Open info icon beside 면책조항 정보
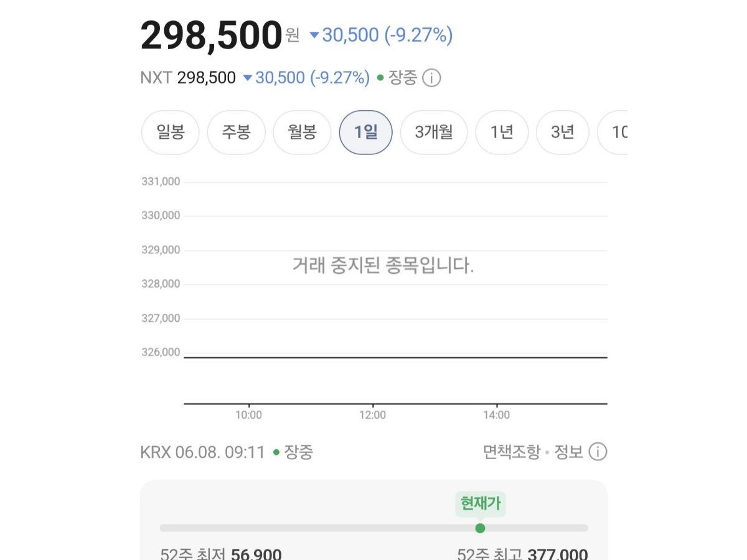Viewport: 747px width, 560px height. (x=598, y=452)
